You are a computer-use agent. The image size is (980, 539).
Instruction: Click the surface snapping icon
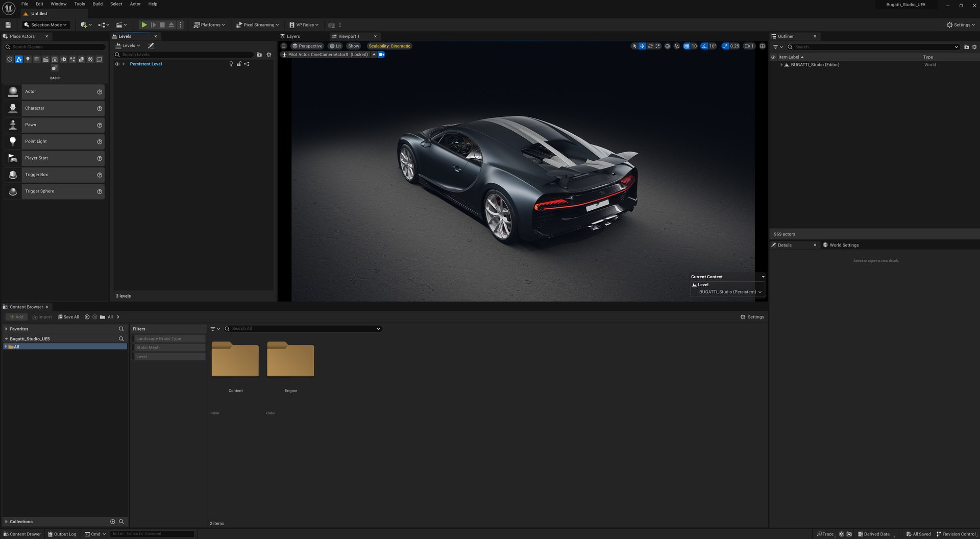(x=677, y=46)
